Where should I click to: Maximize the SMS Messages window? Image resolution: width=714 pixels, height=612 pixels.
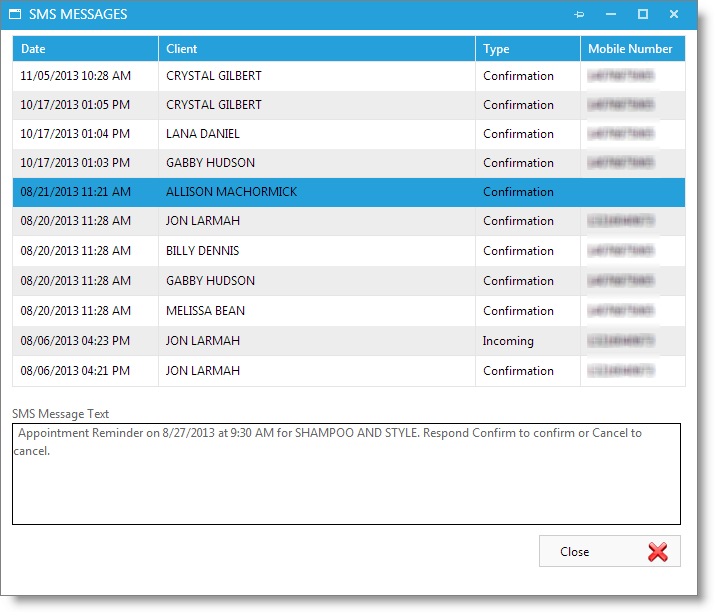click(x=642, y=15)
